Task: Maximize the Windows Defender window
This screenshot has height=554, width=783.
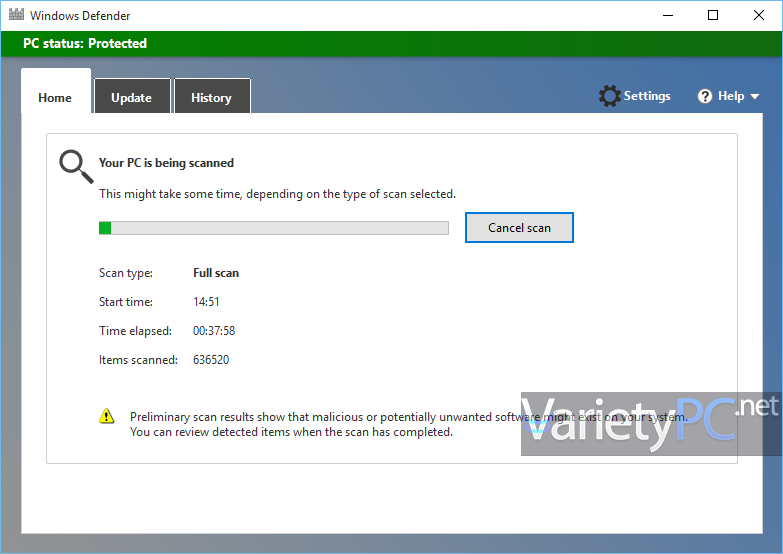Action: [713, 15]
